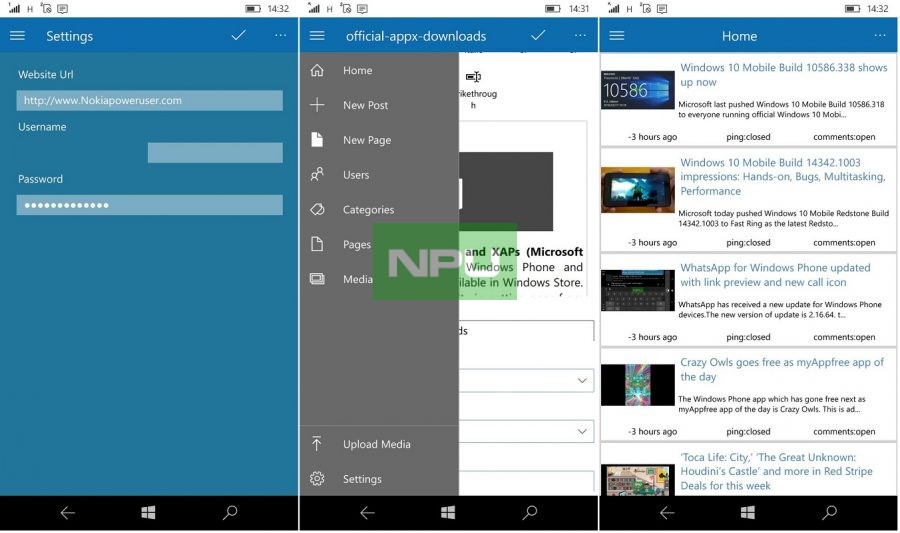900x533 pixels.
Task: Click the 10586 build thumbnail
Action: coord(638,90)
